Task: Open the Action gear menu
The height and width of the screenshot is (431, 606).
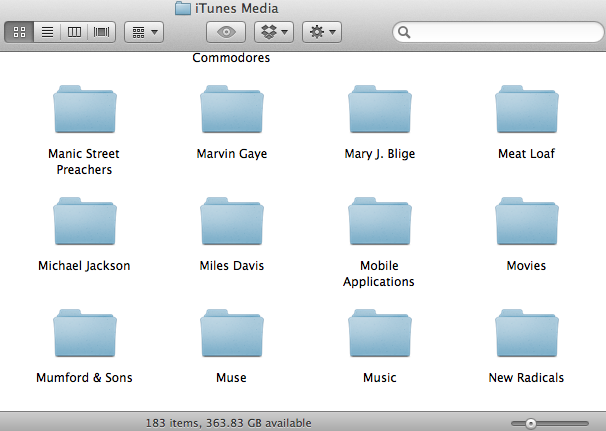Action: (x=322, y=32)
